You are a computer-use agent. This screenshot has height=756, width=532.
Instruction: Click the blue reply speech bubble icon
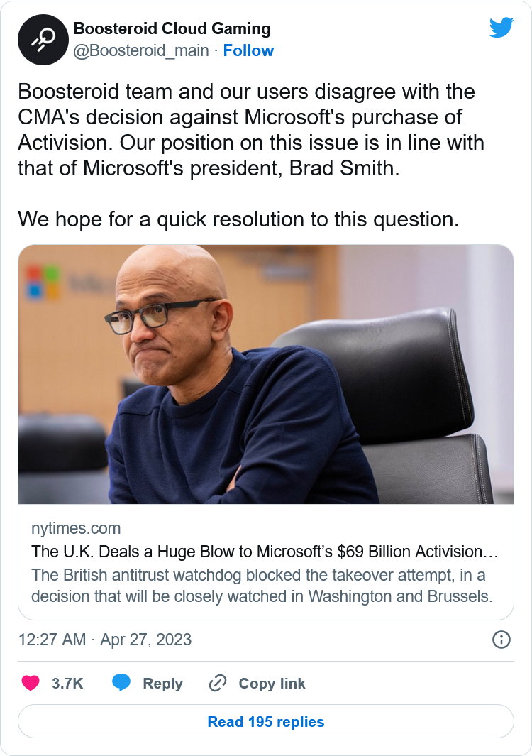coord(121,683)
